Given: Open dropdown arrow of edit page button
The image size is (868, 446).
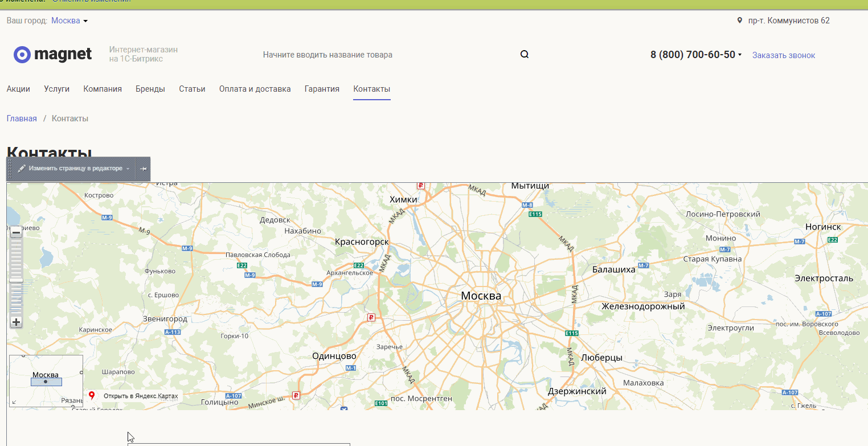Looking at the screenshot, I should 128,169.
